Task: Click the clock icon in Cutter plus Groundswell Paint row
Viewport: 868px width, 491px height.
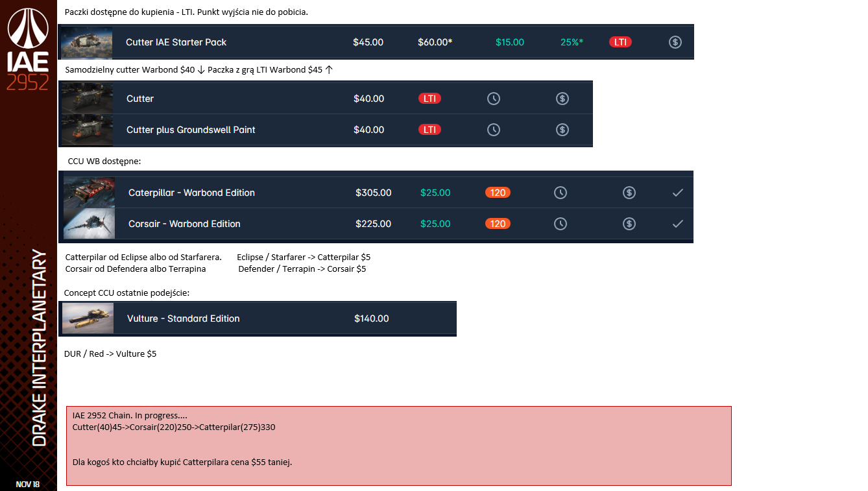Action: (x=494, y=130)
